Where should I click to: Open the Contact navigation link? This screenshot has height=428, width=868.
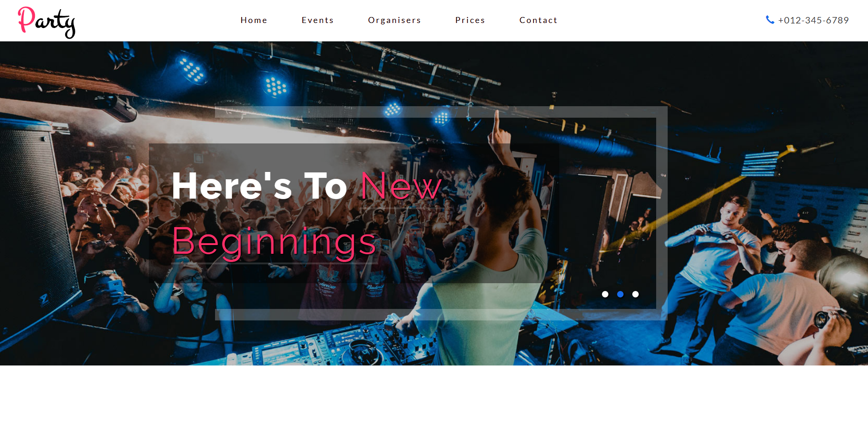click(x=538, y=20)
